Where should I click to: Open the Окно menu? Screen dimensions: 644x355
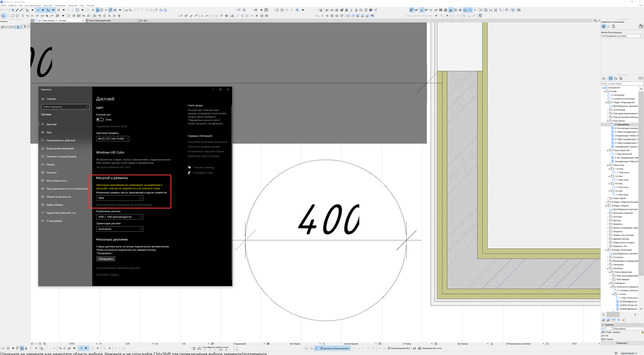(x=82, y=5)
